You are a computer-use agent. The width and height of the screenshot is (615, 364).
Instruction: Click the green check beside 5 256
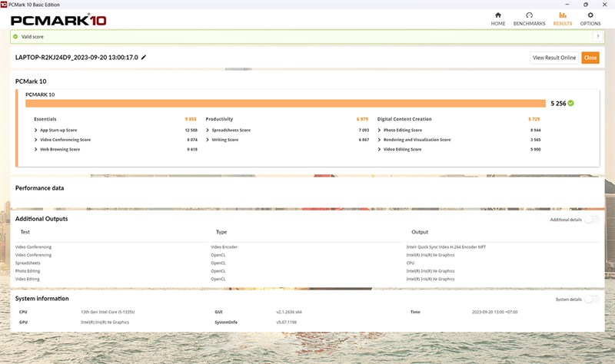570,103
